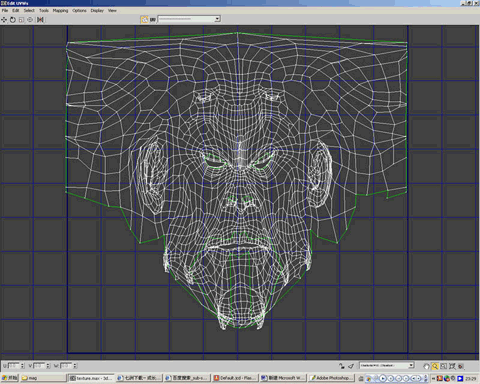The image size is (480, 384).
Task: Click the blue media player tray icon
Action: pyautogui.click(x=460, y=378)
